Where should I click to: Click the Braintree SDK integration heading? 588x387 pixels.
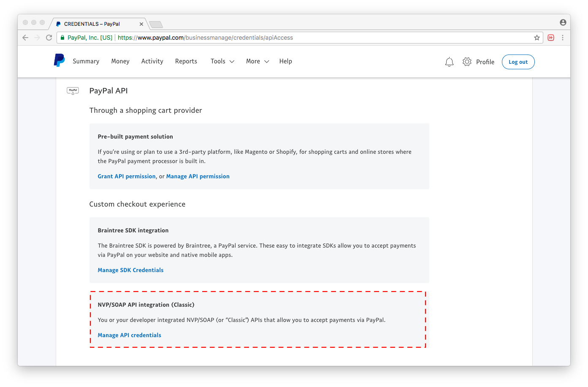click(x=133, y=230)
